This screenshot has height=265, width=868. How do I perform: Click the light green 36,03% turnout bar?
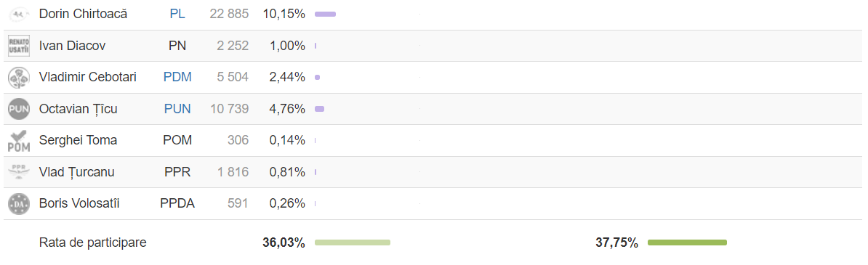pyautogui.click(x=352, y=242)
